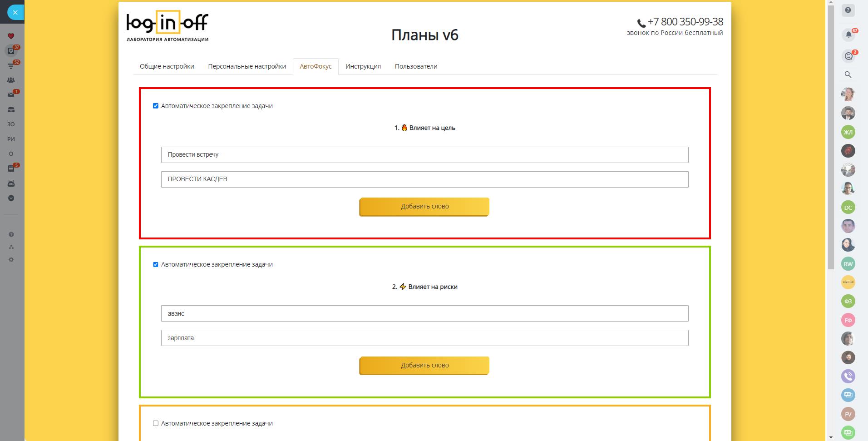Switch to the 'Инструкция' tab

[x=363, y=66]
